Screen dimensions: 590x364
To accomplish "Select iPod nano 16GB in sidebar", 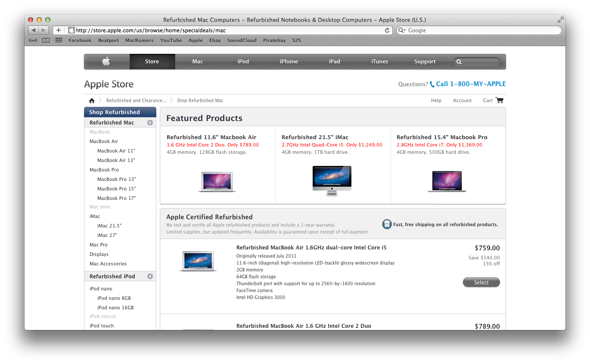I will [115, 308].
